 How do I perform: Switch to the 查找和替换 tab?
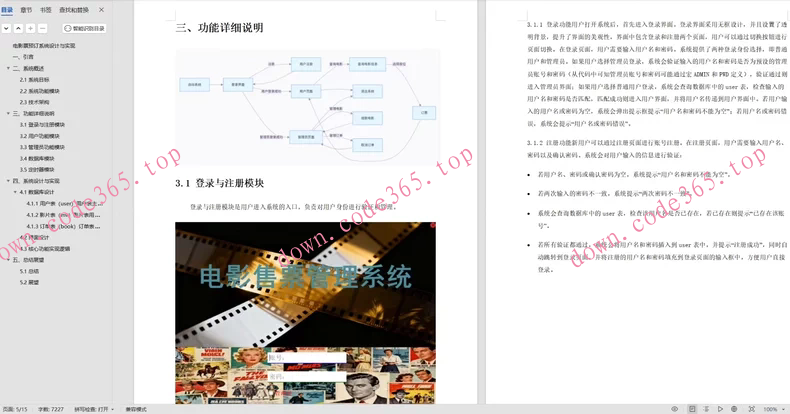[74, 10]
